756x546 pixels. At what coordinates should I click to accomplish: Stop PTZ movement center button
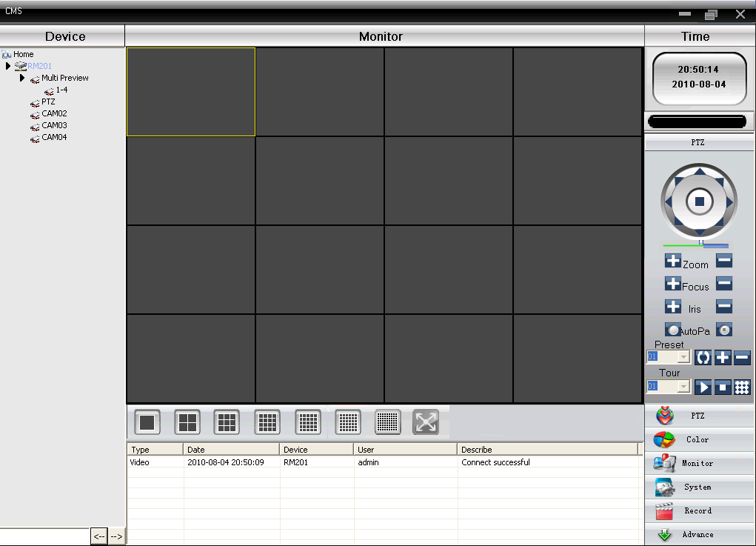699,202
